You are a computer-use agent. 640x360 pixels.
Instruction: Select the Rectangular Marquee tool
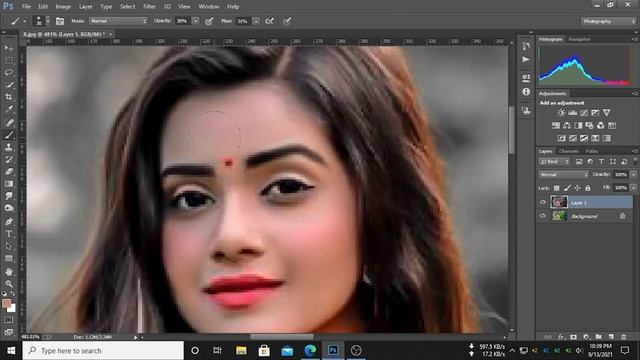(x=9, y=60)
